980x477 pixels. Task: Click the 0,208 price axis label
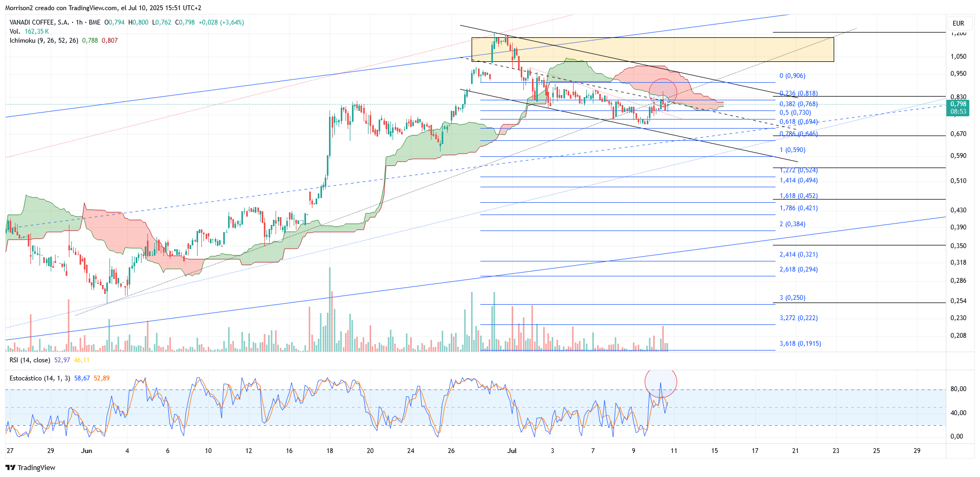pos(958,336)
